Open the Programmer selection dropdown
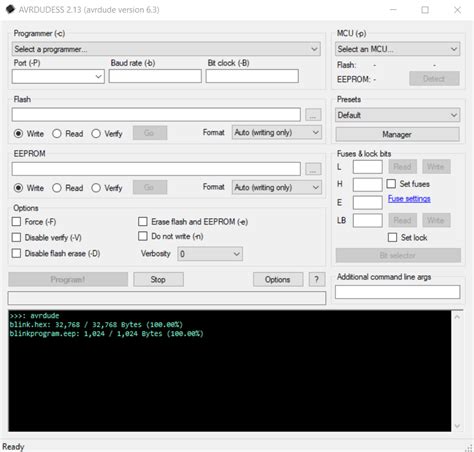This screenshot has height=452, width=474. (166, 49)
